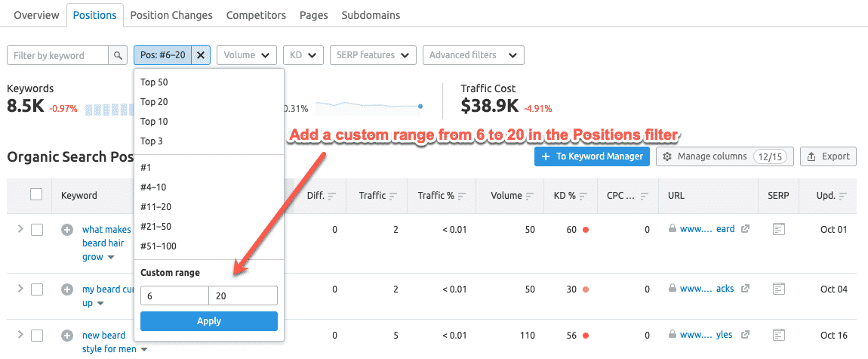
Task: Click the To Keyword Manager button
Action: tap(592, 156)
